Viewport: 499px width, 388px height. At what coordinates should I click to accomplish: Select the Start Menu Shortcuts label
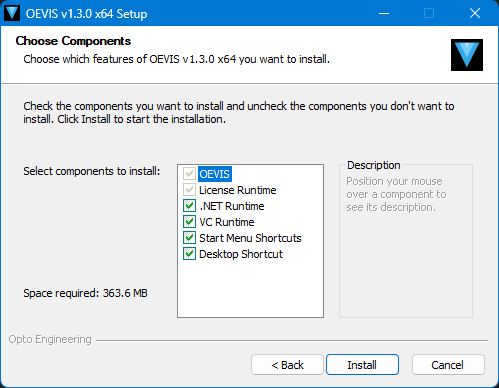tap(250, 238)
